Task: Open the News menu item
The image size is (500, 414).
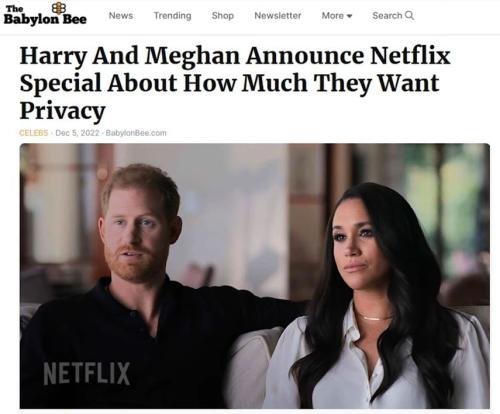Action: click(x=121, y=16)
